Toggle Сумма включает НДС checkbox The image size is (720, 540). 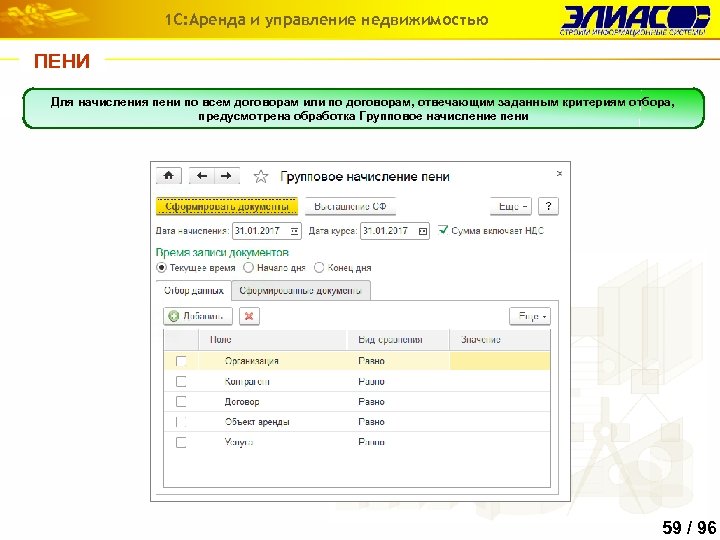(x=443, y=230)
